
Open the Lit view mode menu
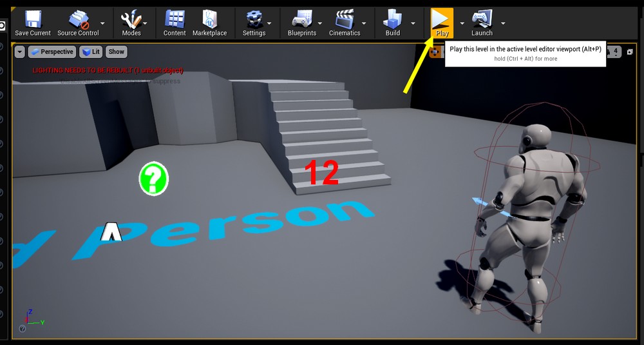pyautogui.click(x=91, y=52)
